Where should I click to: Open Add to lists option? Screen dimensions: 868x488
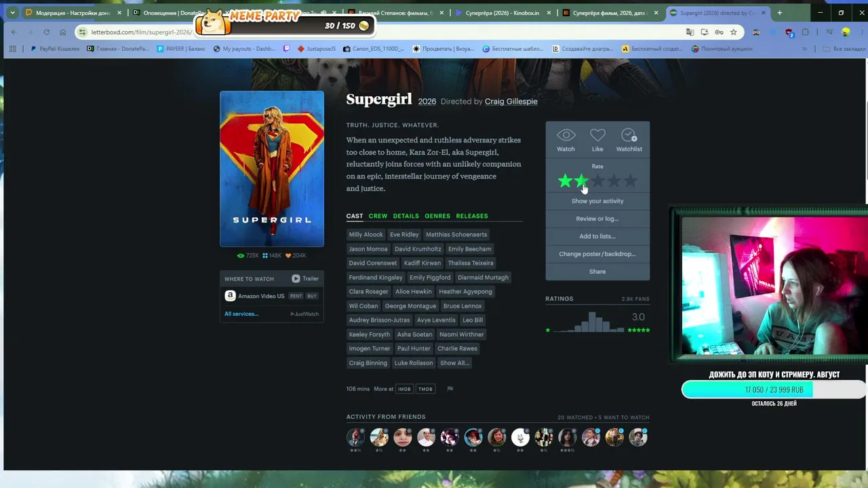(597, 237)
